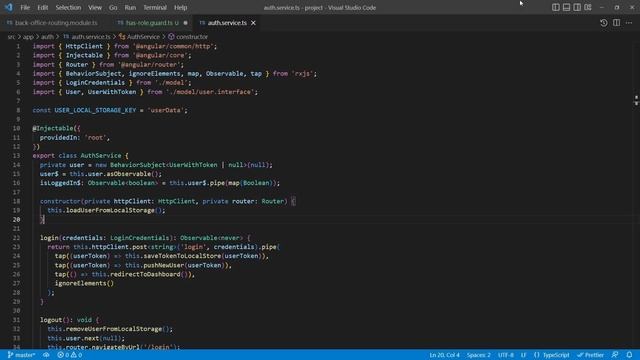Viewport: 640px width, 360px height.
Task: Click overview ruler marker on scrollbar
Action: point(636,100)
